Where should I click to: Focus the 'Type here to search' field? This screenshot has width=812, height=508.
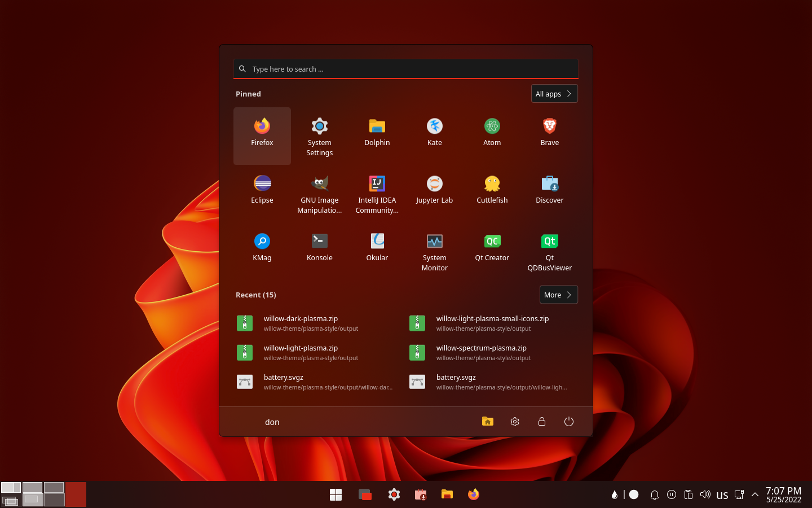tap(406, 69)
